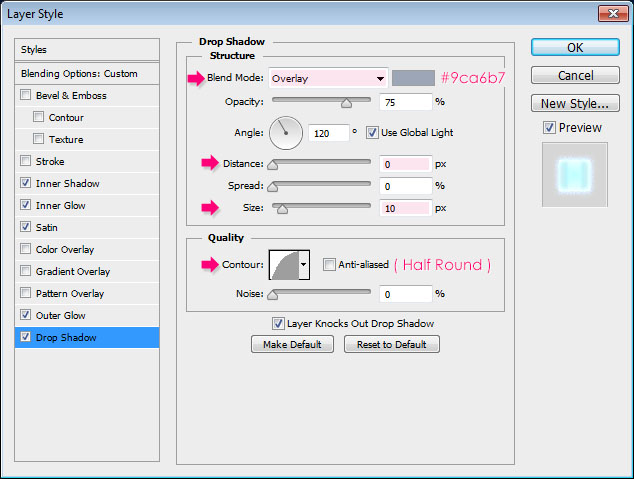Open the Blend Mode dropdown
Viewport: 634px width, 479px height.
[328, 78]
